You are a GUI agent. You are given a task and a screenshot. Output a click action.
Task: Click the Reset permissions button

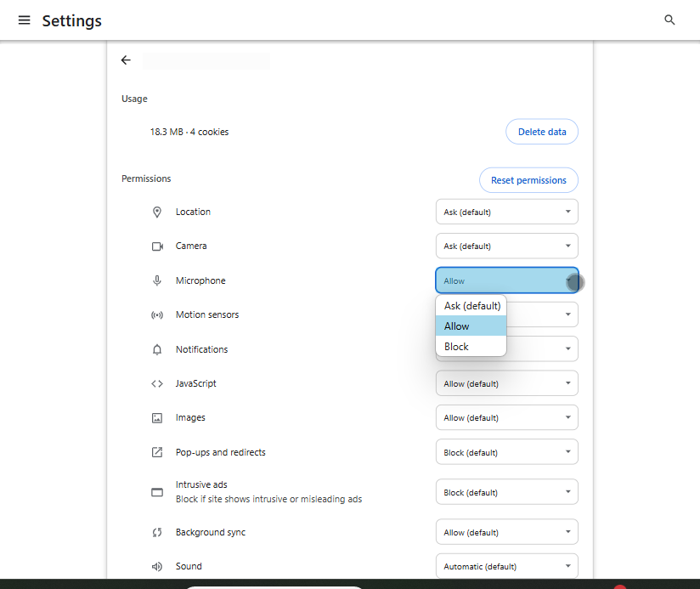(528, 180)
